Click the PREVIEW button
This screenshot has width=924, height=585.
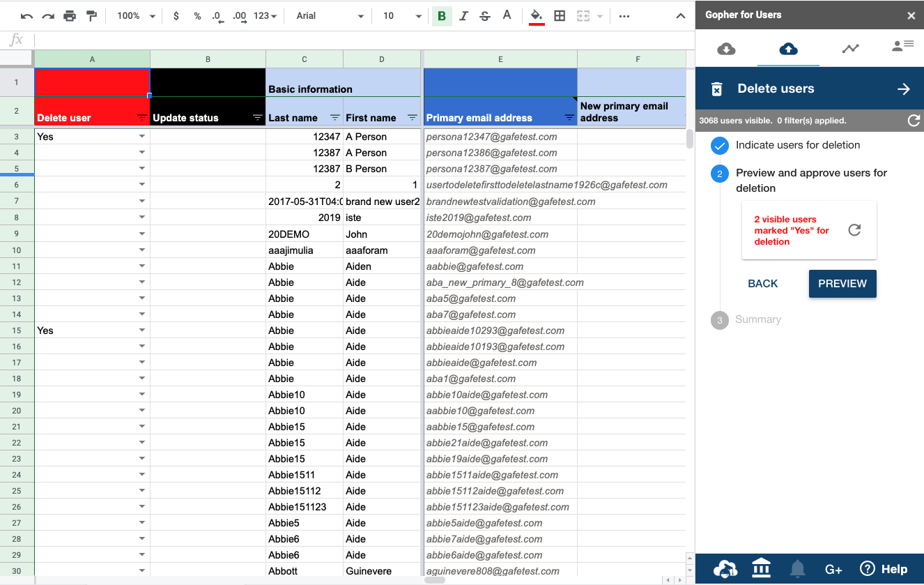[x=842, y=284]
